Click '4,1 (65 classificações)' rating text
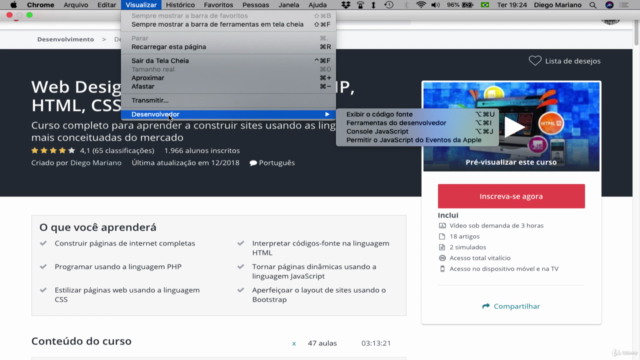 coord(117,151)
